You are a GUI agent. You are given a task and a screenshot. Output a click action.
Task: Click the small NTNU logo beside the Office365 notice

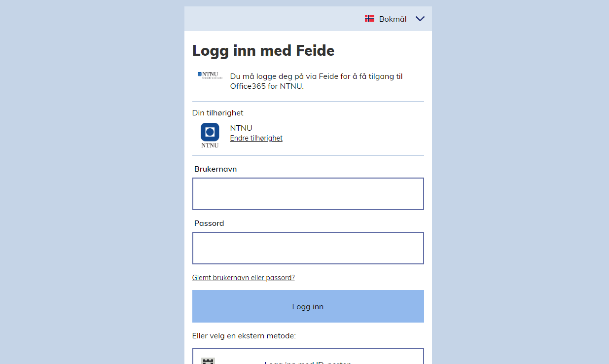pyautogui.click(x=210, y=75)
